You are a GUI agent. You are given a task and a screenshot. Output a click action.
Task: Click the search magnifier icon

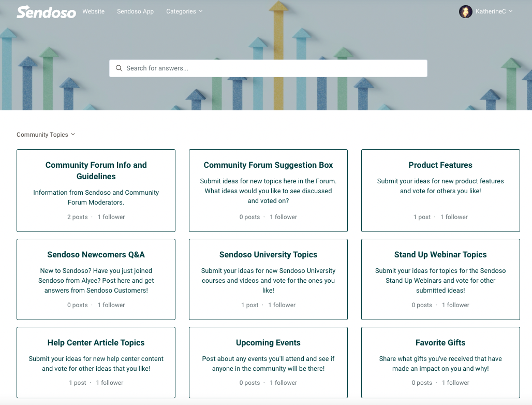coord(119,68)
